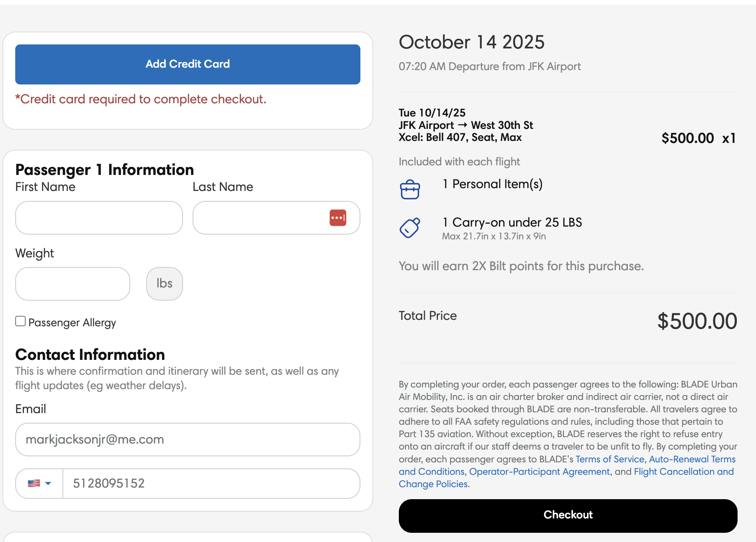Click into the Weight input field
Screen dimensions: 756x542
click(72, 284)
